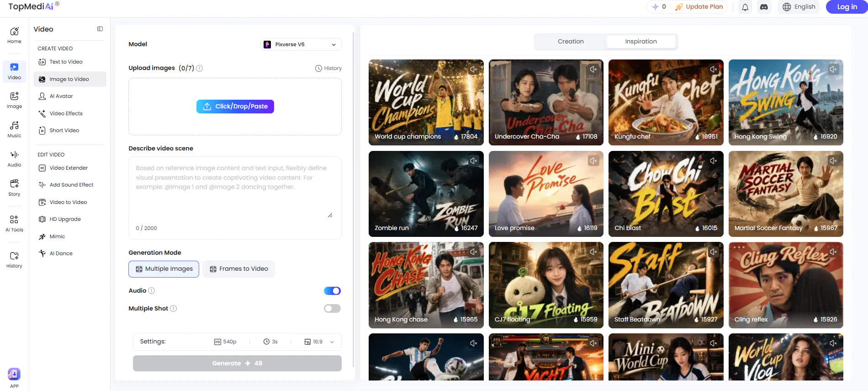
Task: Unmute Undercover Cha-Cha video
Action: click(593, 70)
